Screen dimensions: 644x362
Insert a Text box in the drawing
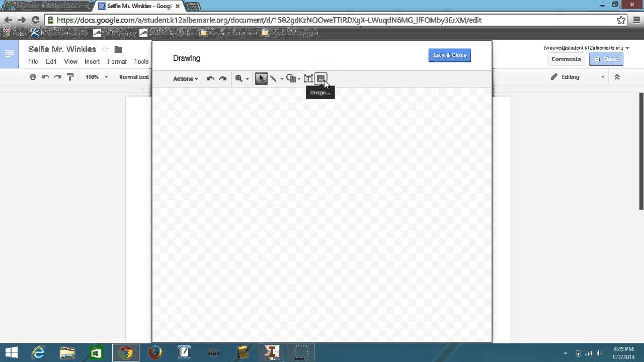click(308, 78)
